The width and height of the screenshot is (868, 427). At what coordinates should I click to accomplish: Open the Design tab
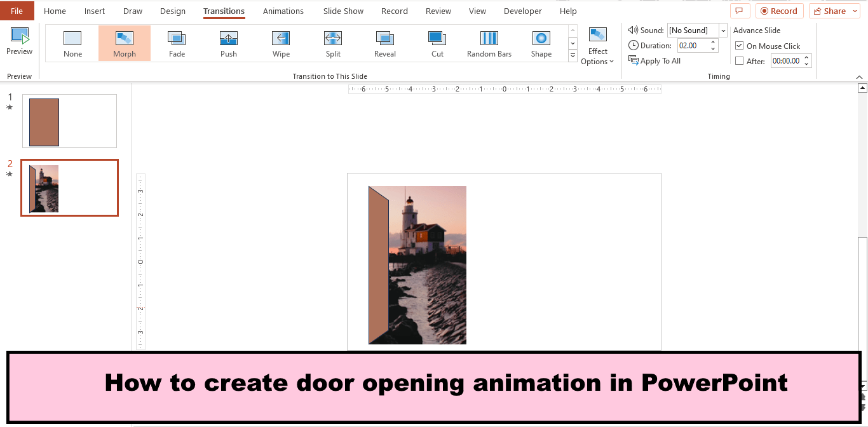[173, 11]
